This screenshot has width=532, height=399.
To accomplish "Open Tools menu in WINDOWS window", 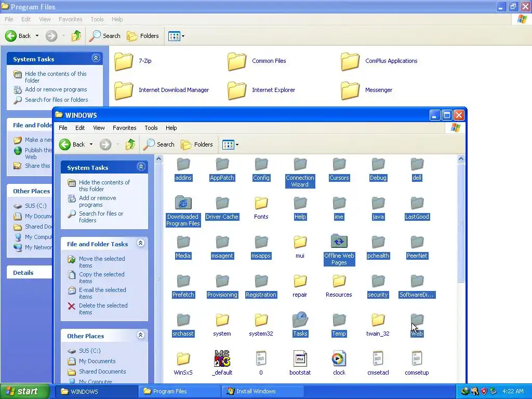I will 151,128.
